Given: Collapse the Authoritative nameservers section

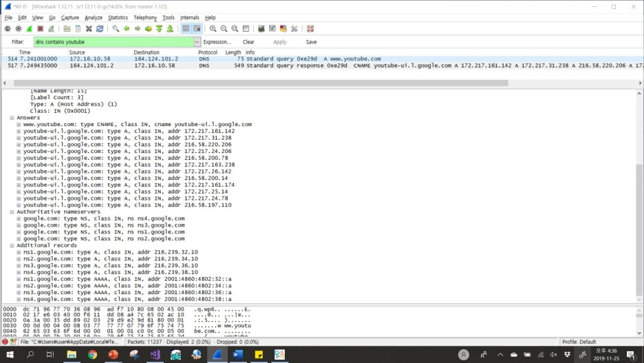Looking at the screenshot, I should click(x=12, y=211).
